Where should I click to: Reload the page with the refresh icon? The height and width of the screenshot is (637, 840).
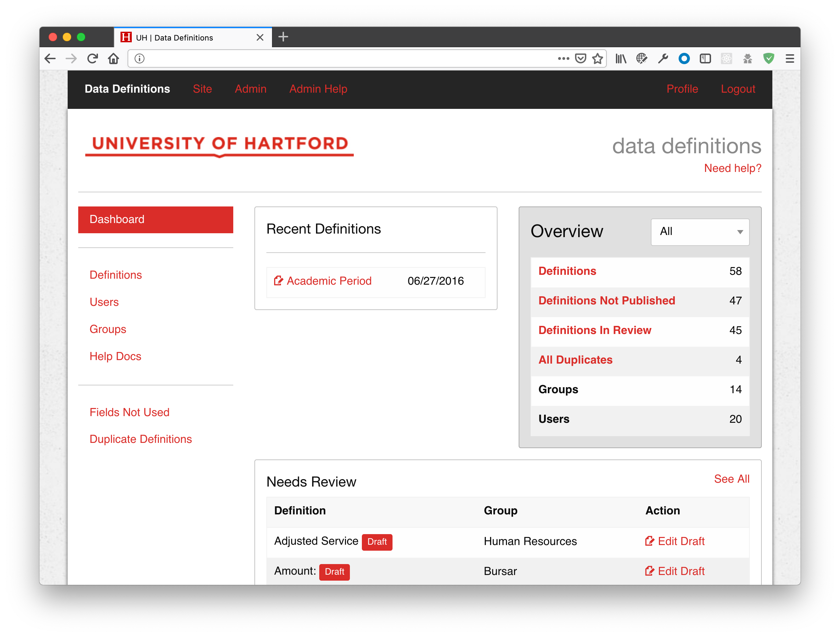[x=92, y=59]
